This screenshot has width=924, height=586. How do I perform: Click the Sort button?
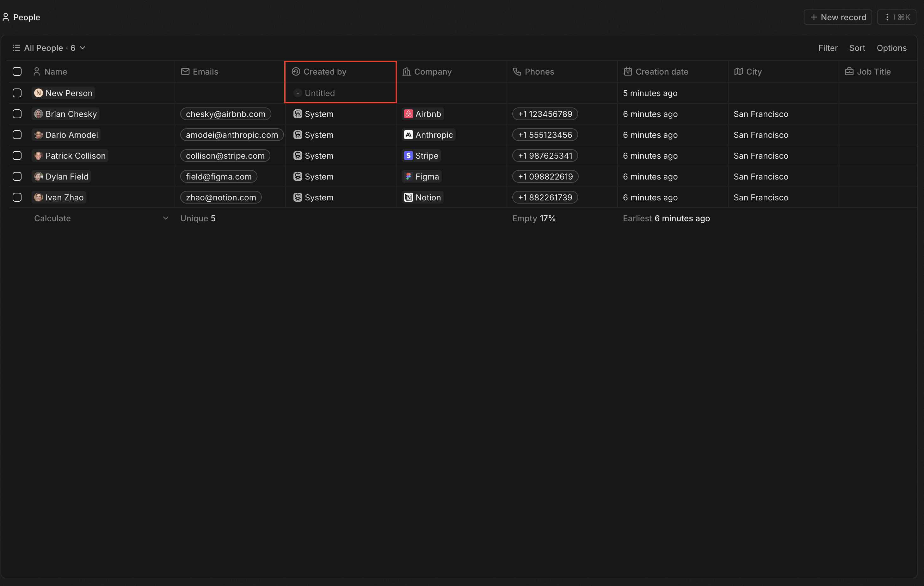point(857,48)
